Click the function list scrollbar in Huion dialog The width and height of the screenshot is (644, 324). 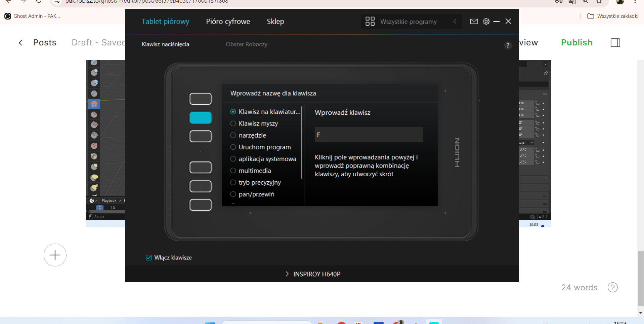pyautogui.click(x=302, y=143)
